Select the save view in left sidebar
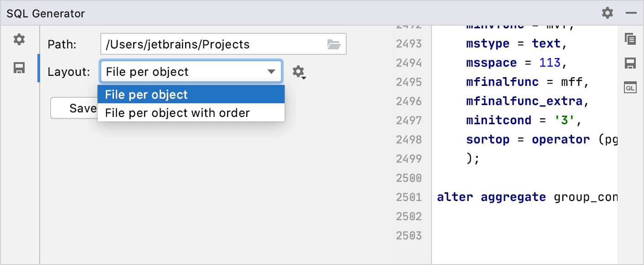 click(x=19, y=68)
